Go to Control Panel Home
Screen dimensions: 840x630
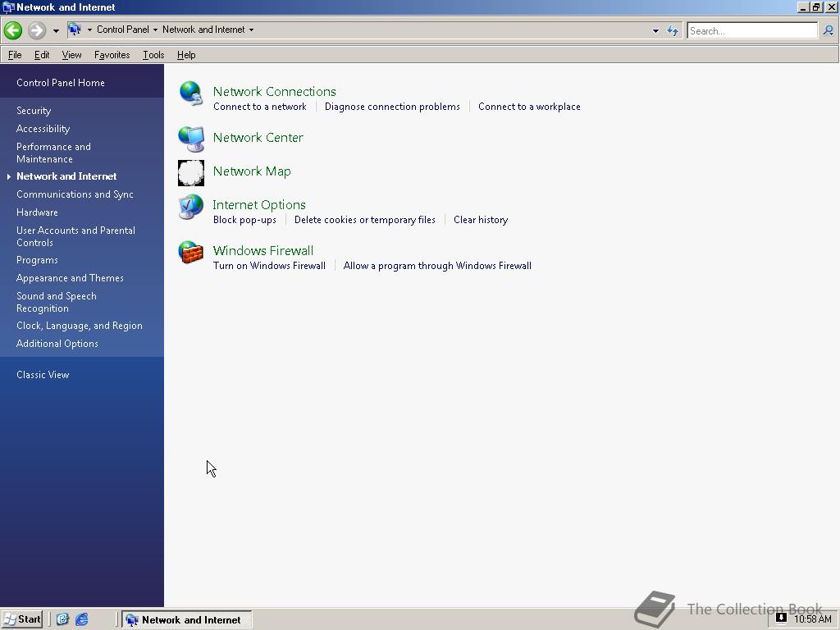(x=61, y=83)
